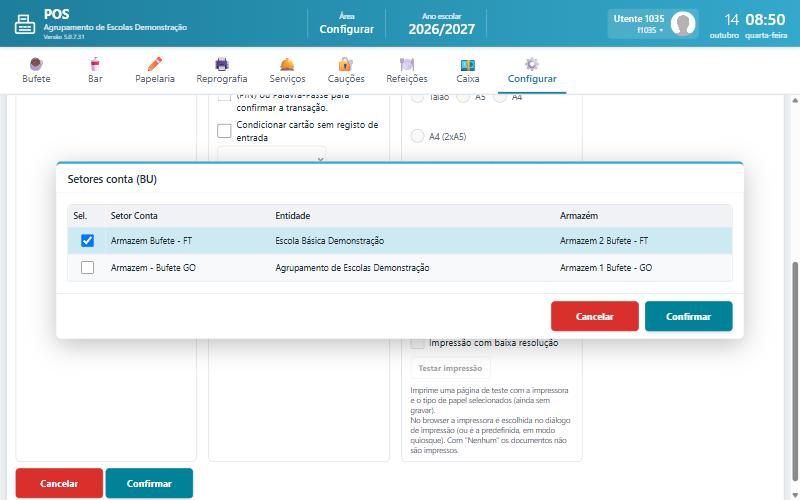Click Sel. column header
Screen dimensions: 800x500
click(80, 216)
